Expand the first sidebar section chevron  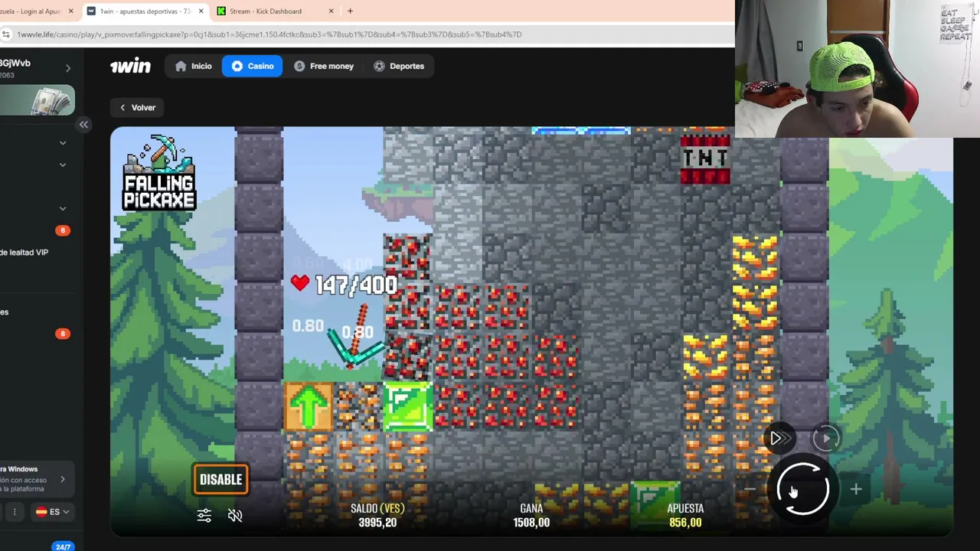[63, 143]
